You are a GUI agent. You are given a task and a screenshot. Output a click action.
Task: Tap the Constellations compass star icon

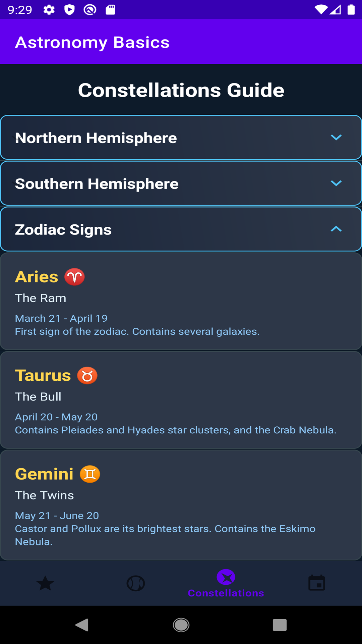coord(226,577)
